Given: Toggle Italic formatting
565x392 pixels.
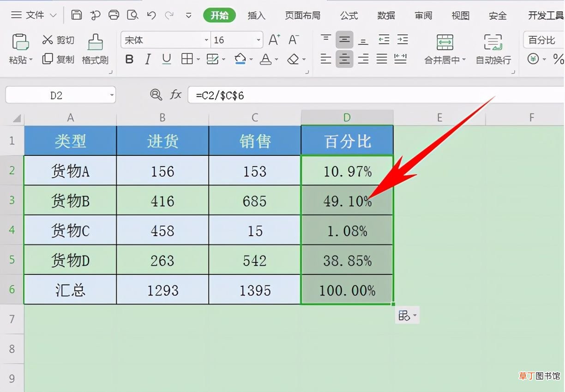Looking at the screenshot, I should pyautogui.click(x=148, y=59).
